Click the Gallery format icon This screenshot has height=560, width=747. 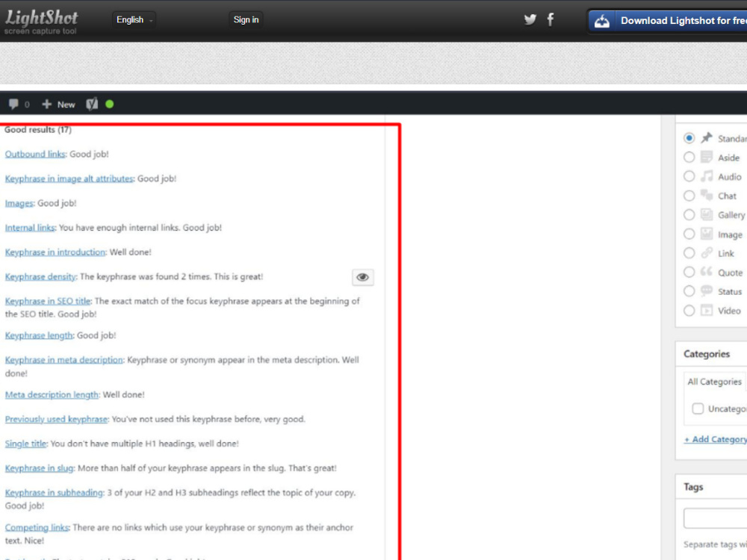707,215
